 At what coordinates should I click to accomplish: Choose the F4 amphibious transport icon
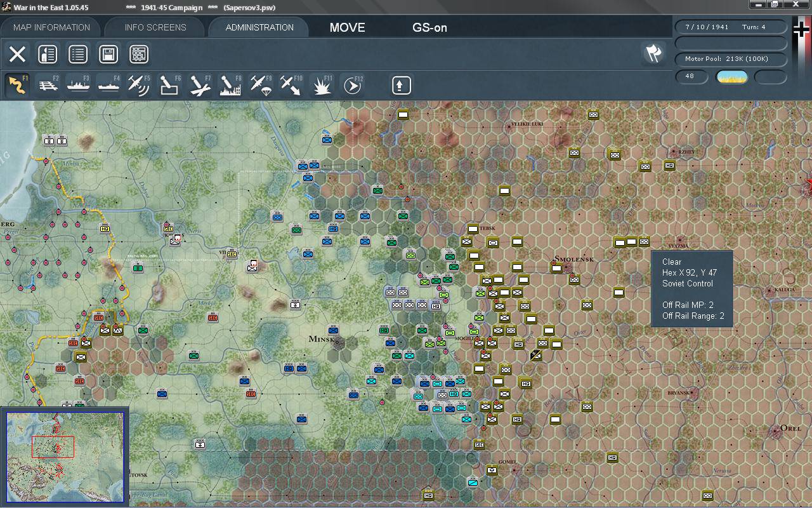[x=108, y=85]
